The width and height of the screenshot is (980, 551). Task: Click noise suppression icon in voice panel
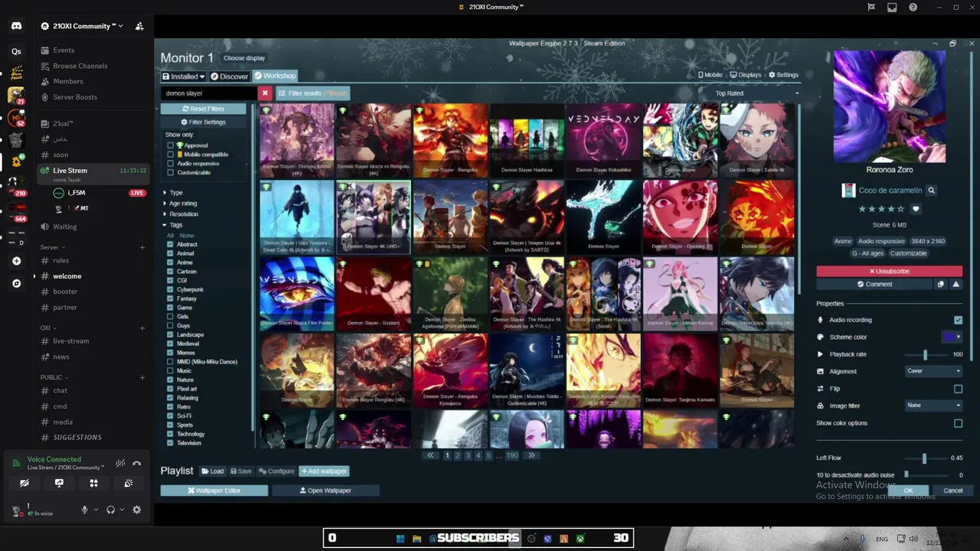point(120,463)
